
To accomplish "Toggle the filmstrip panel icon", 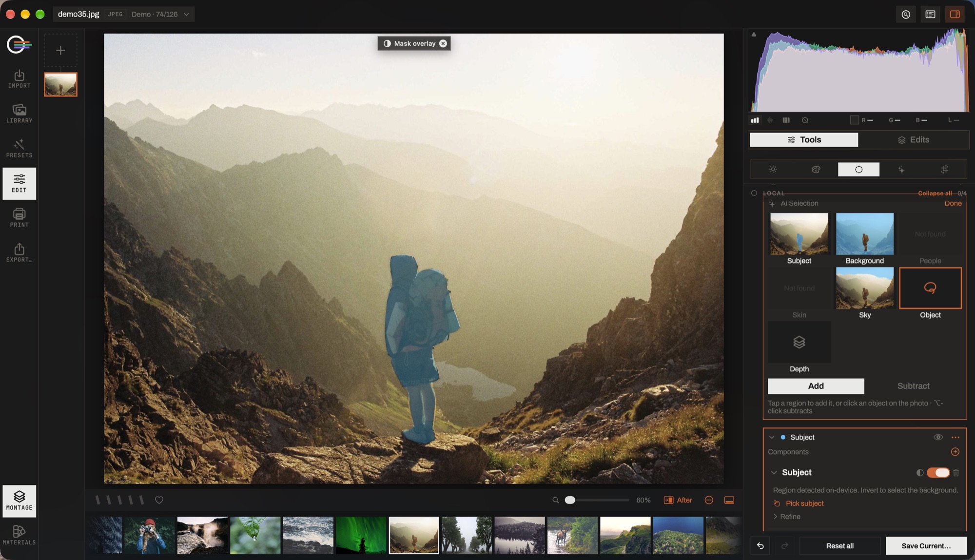I will coord(729,500).
